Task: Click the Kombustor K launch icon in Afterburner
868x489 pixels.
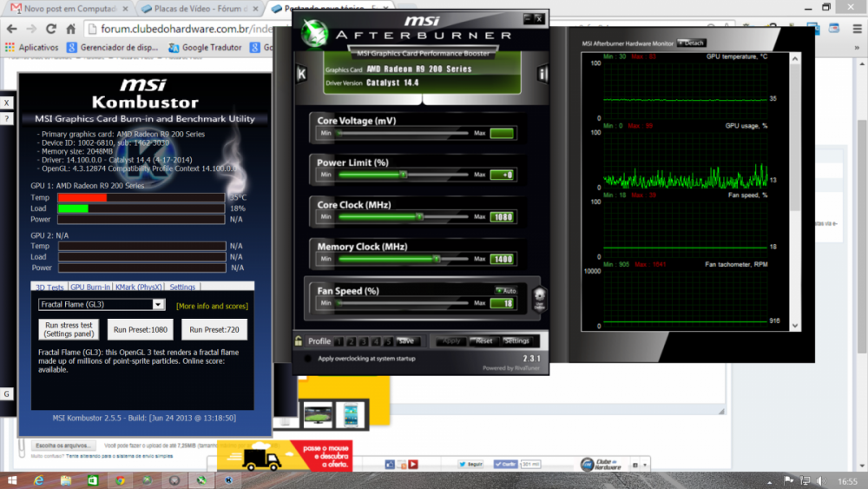Action: pyautogui.click(x=301, y=74)
